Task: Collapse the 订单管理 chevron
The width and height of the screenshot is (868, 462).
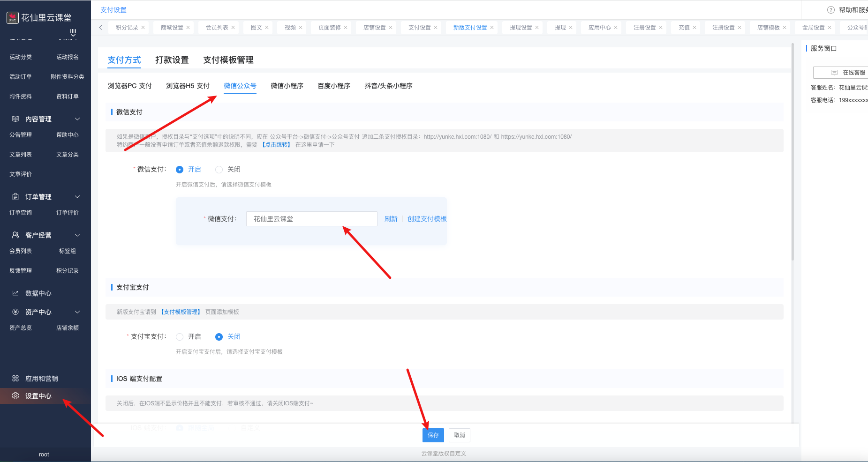Action: click(77, 197)
